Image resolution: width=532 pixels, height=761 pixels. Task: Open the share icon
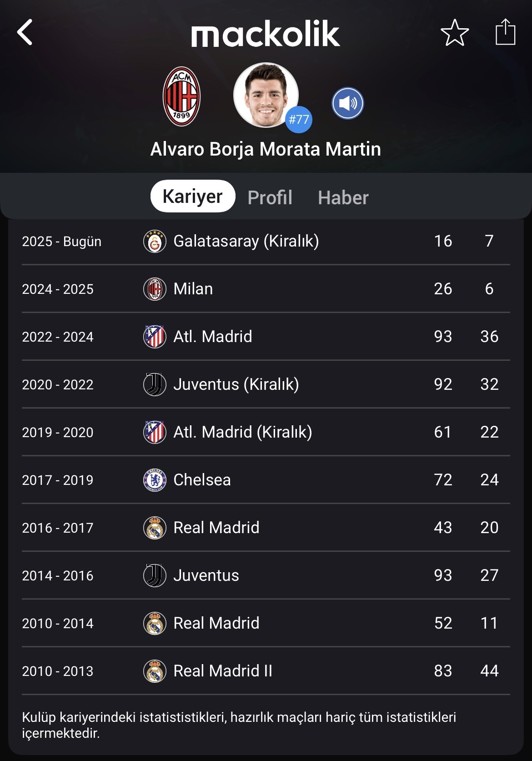(x=505, y=32)
